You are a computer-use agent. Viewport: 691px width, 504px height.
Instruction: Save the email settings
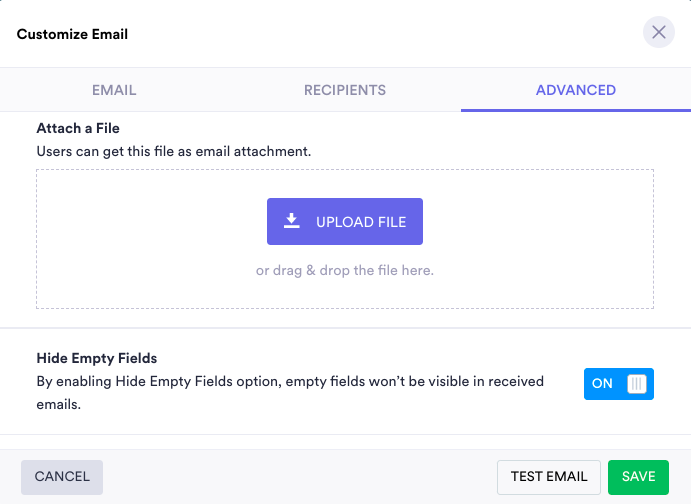pyautogui.click(x=638, y=477)
